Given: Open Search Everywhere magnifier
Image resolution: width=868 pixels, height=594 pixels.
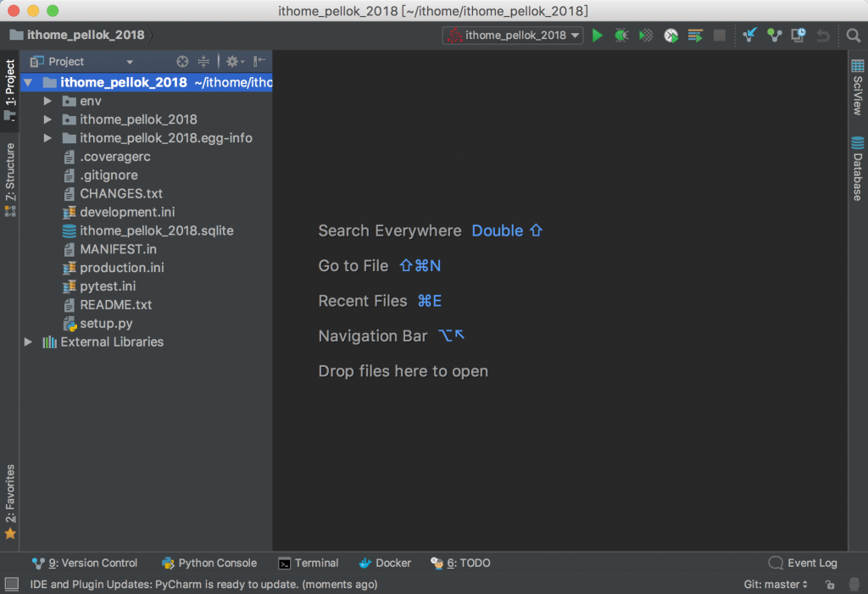Looking at the screenshot, I should (853, 36).
